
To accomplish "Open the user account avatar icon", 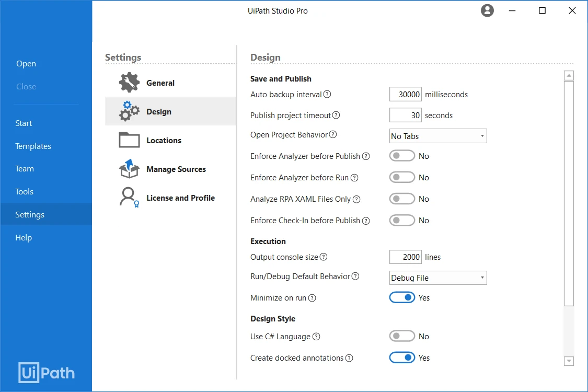I will point(487,10).
